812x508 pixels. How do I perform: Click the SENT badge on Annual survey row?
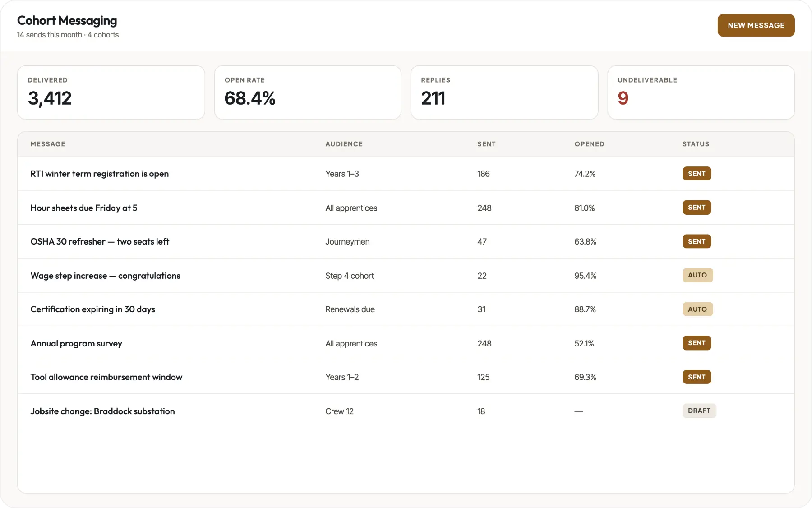[697, 343]
